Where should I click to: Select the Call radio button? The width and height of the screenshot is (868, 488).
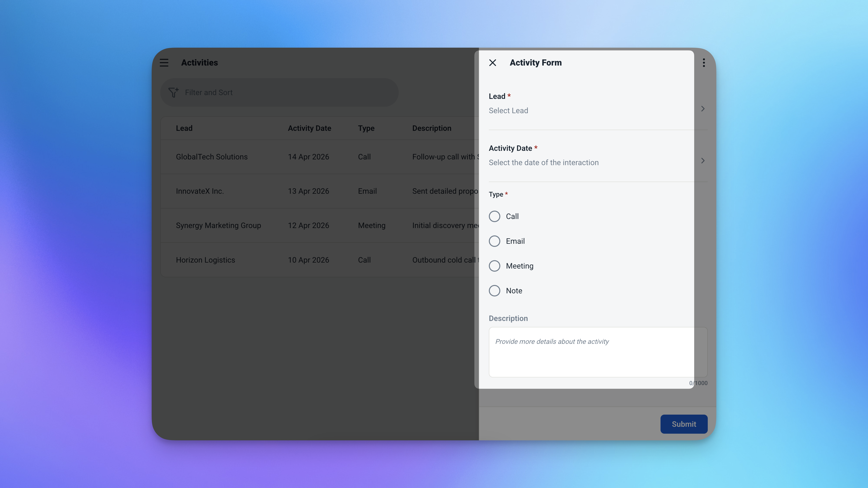[494, 216]
